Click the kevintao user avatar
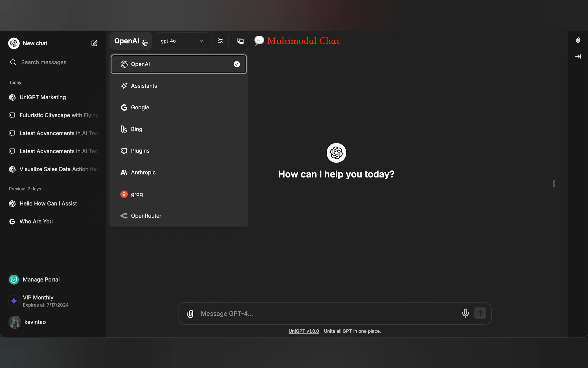This screenshot has height=368, width=588. point(15,322)
